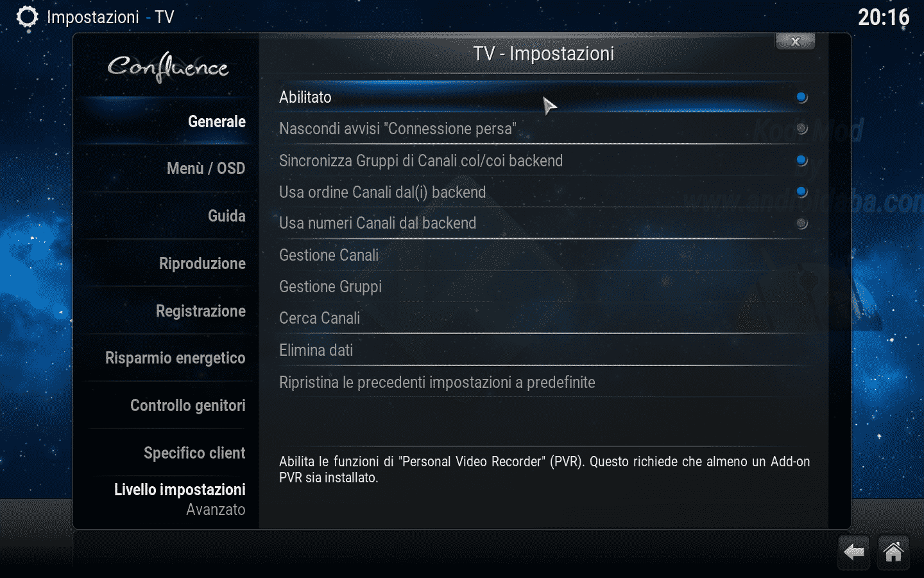Screen dimensions: 924x578
Task: Toggle the Abilitato radio button
Action: point(801,98)
